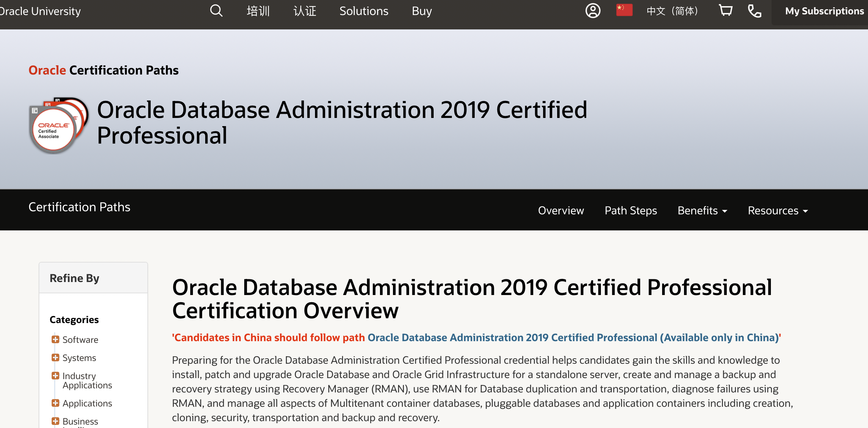This screenshot has height=428, width=868.
Task: Expand the Applications category plus icon
Action: coord(55,403)
